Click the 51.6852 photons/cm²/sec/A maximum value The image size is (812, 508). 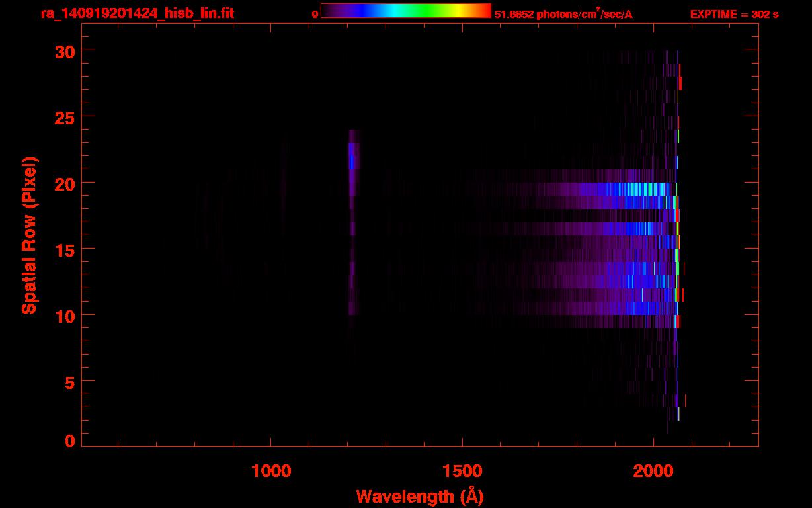[563, 14]
